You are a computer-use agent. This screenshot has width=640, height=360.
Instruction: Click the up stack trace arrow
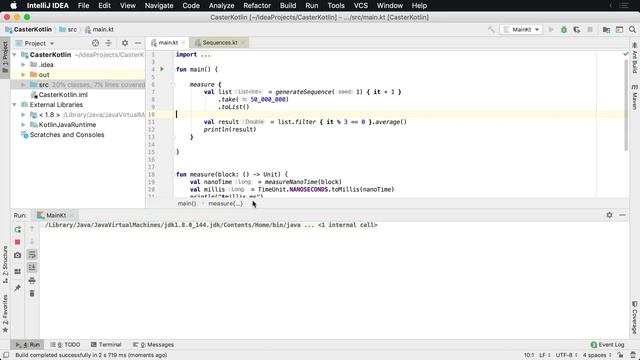[32, 229]
